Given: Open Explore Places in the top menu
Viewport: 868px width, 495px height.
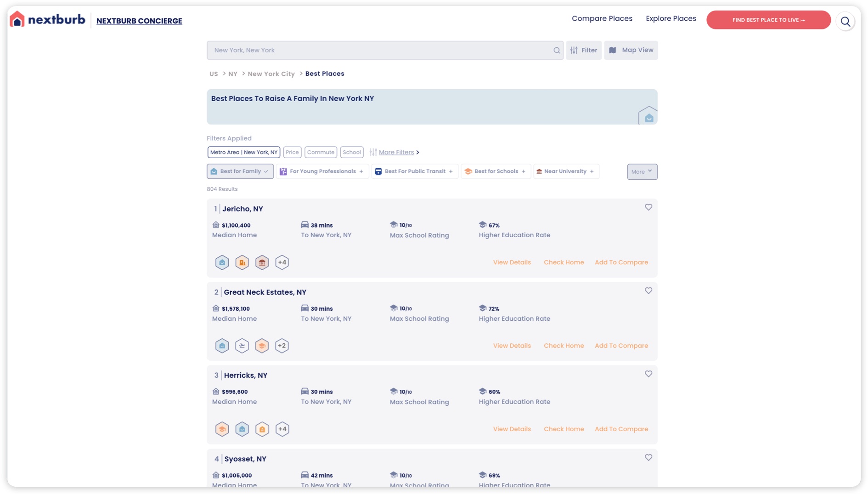Looking at the screenshot, I should [671, 18].
